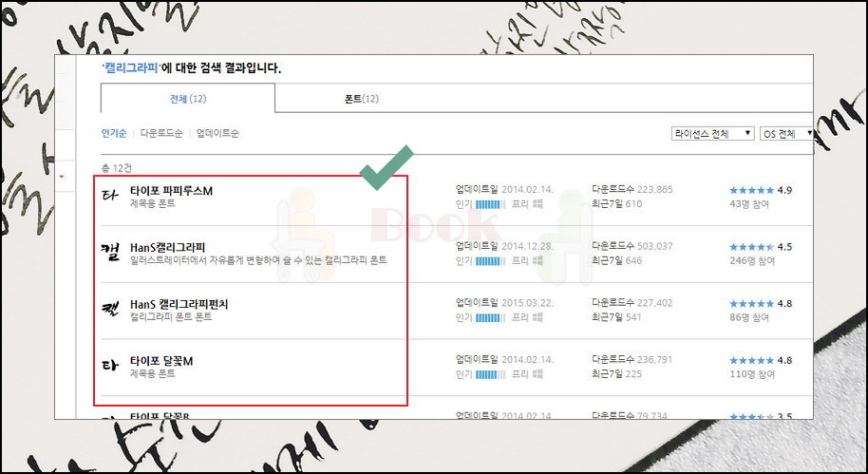This screenshot has width=868, height=474.
Task: Click the 다운로드수 227,402 text
Action: [x=632, y=303]
